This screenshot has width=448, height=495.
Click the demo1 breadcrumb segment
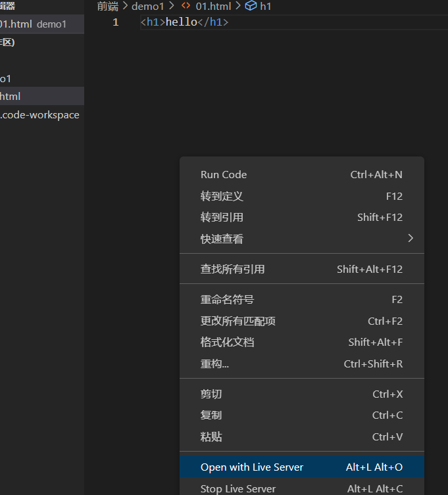[147, 6]
